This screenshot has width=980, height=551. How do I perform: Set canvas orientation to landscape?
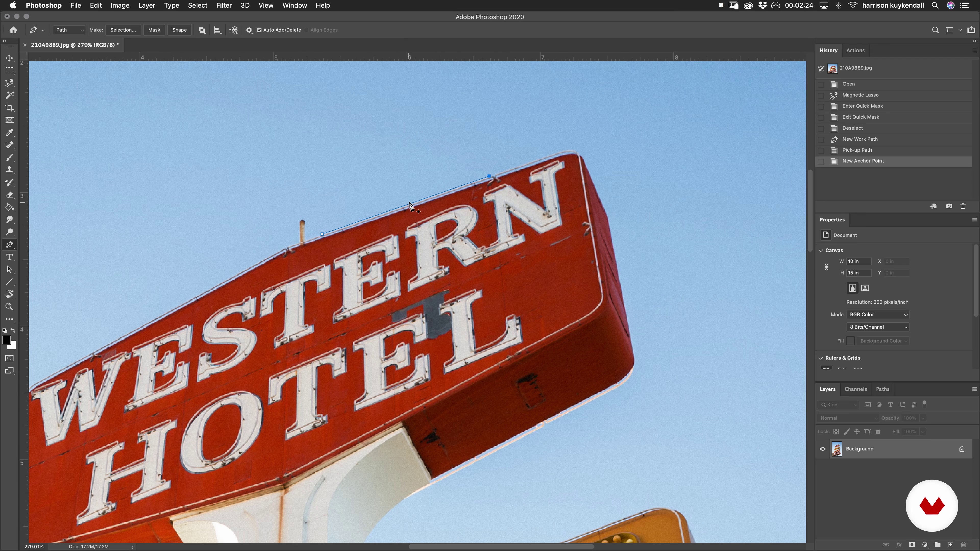point(865,288)
